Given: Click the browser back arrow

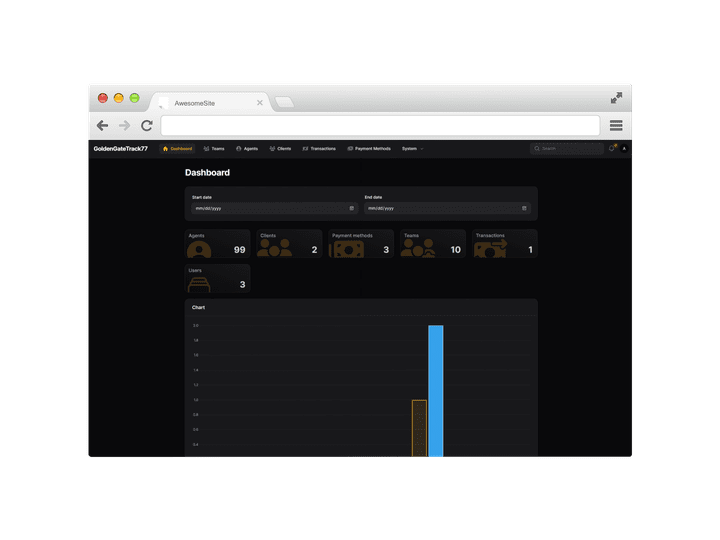Looking at the screenshot, I should tap(102, 125).
